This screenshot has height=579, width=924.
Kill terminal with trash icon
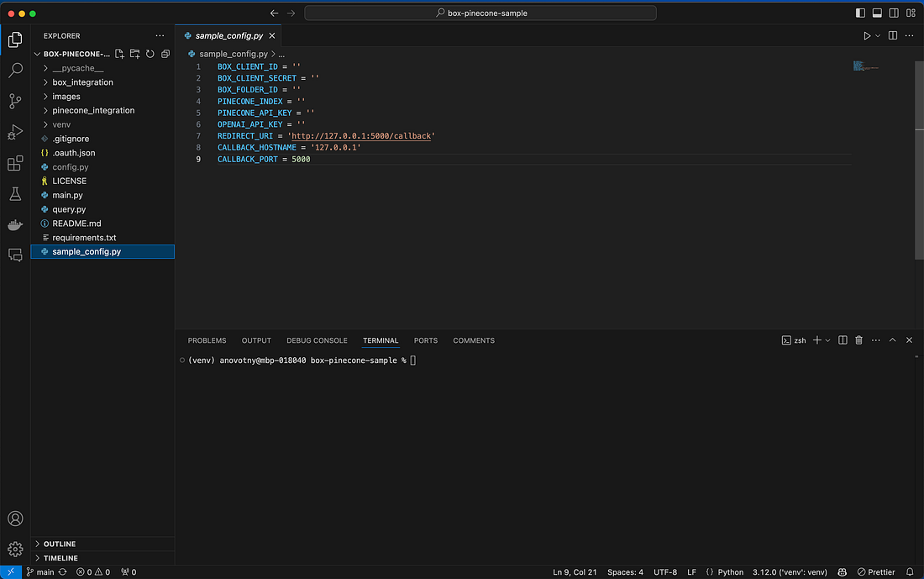pyautogui.click(x=858, y=340)
